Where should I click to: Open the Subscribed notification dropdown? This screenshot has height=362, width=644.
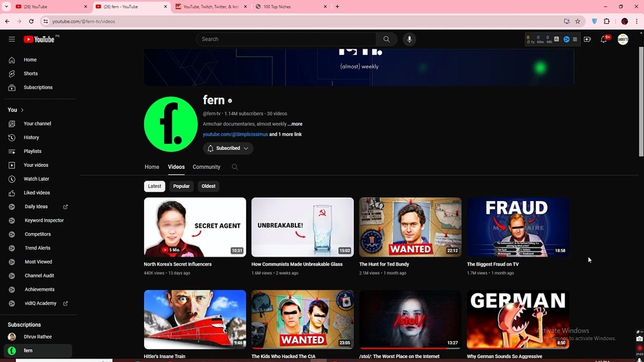[x=228, y=148]
